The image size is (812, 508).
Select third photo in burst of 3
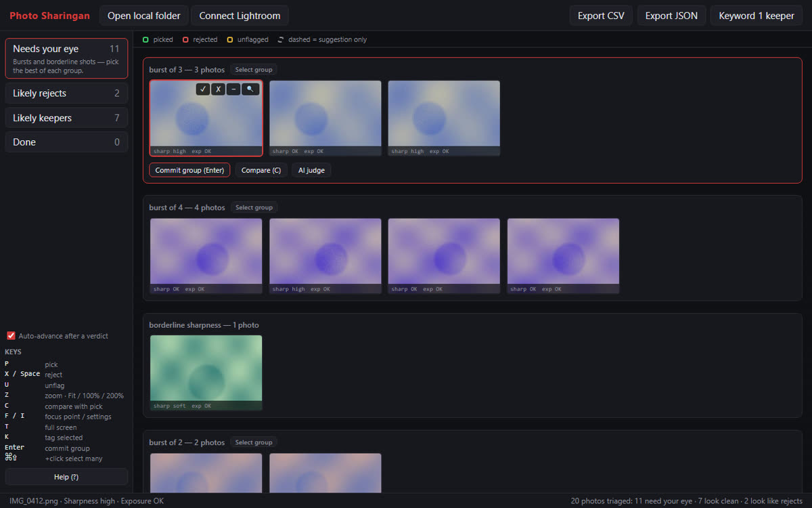coord(444,118)
